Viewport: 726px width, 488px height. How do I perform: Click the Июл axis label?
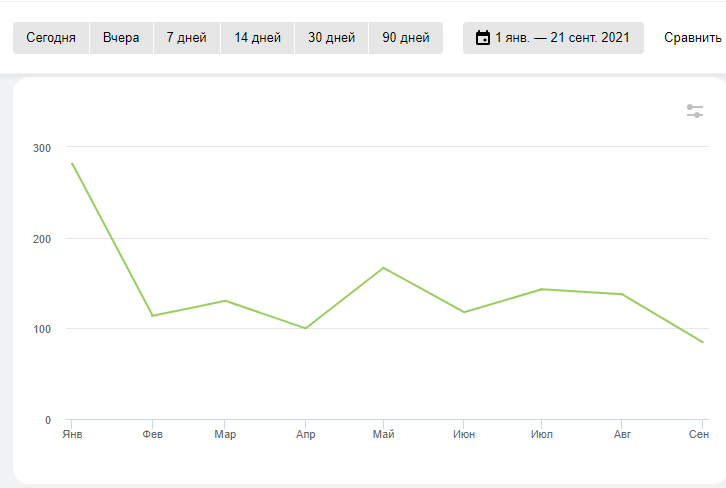click(x=542, y=434)
